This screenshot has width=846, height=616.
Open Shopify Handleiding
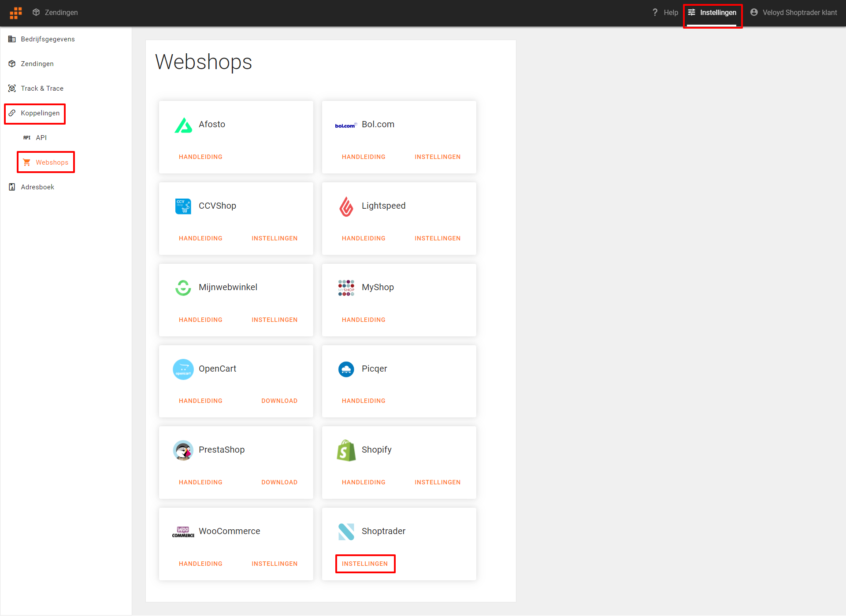click(x=364, y=482)
